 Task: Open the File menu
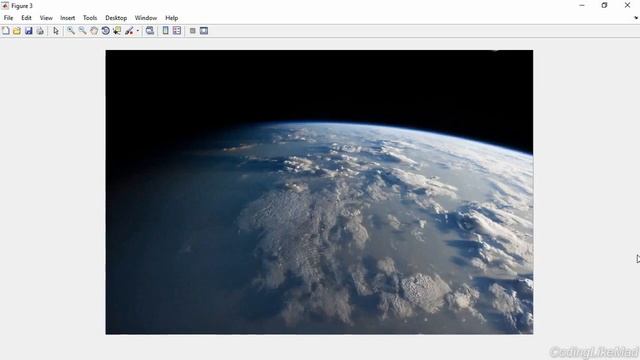pos(8,18)
